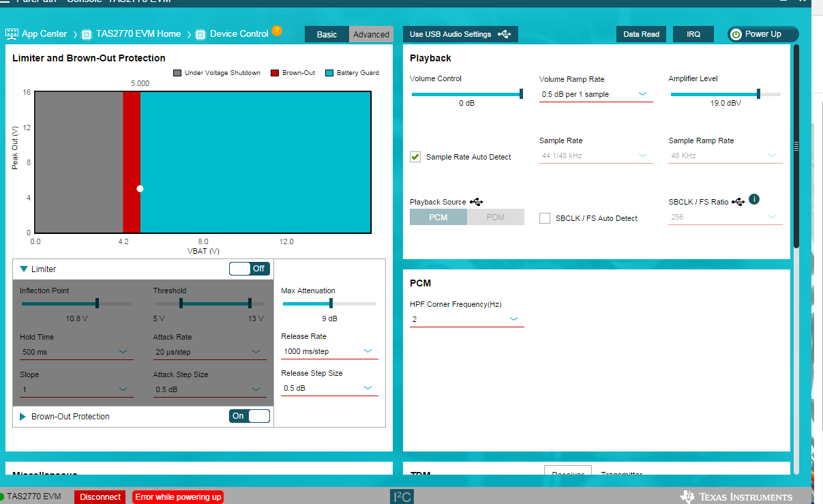Click the white marker point on VBAT chart
823x504 pixels.
[140, 188]
